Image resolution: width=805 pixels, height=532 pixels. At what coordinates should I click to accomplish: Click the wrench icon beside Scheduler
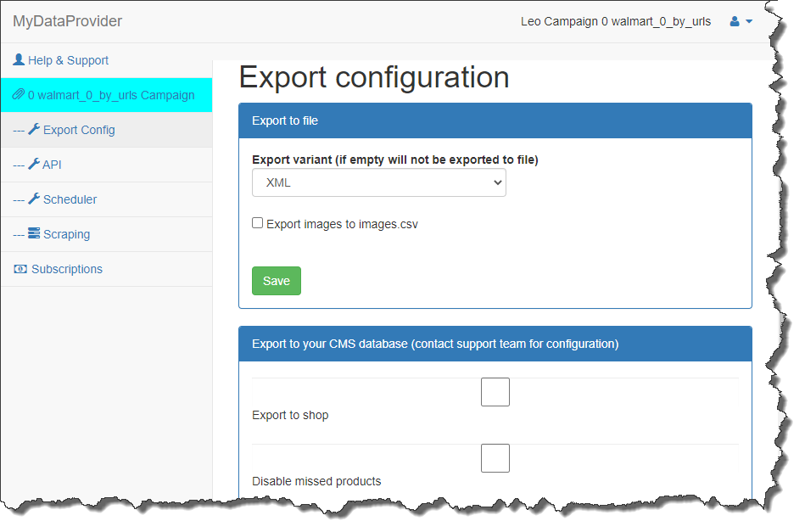[x=34, y=199]
